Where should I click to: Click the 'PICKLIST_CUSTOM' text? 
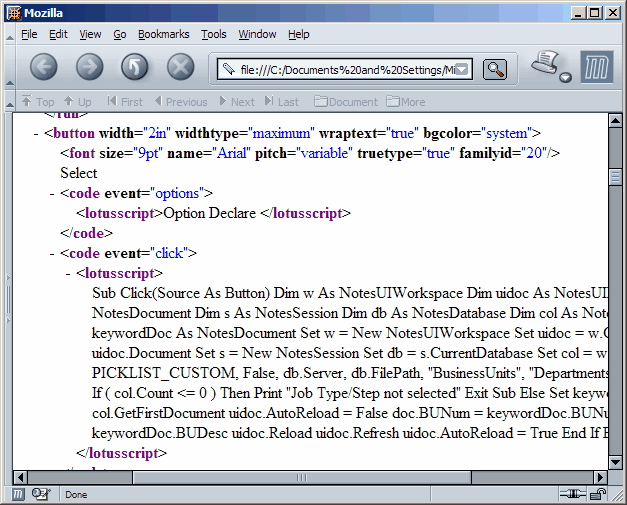[165, 373]
